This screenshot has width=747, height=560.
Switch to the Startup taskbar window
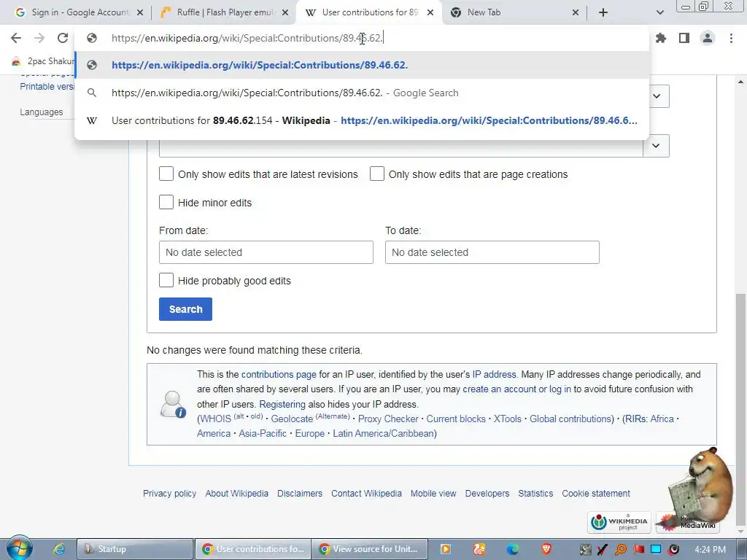135,549
